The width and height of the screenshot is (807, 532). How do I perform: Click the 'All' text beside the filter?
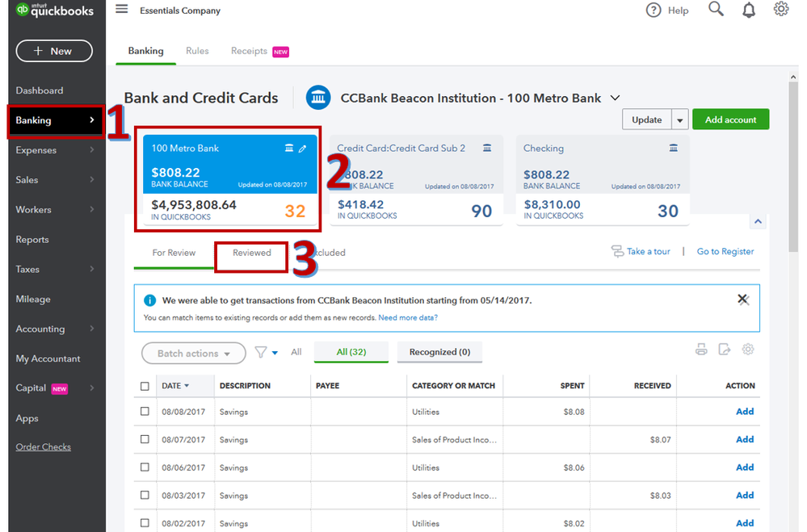point(296,352)
